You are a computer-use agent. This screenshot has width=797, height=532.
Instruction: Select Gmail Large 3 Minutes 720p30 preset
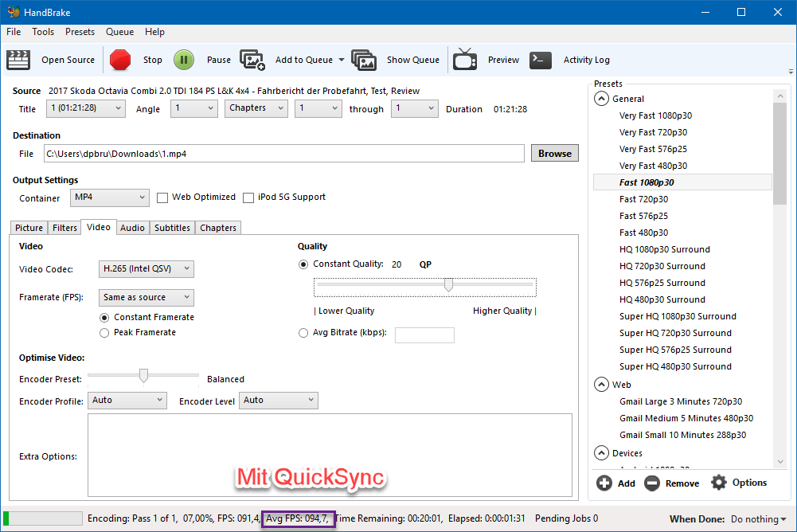(x=681, y=401)
